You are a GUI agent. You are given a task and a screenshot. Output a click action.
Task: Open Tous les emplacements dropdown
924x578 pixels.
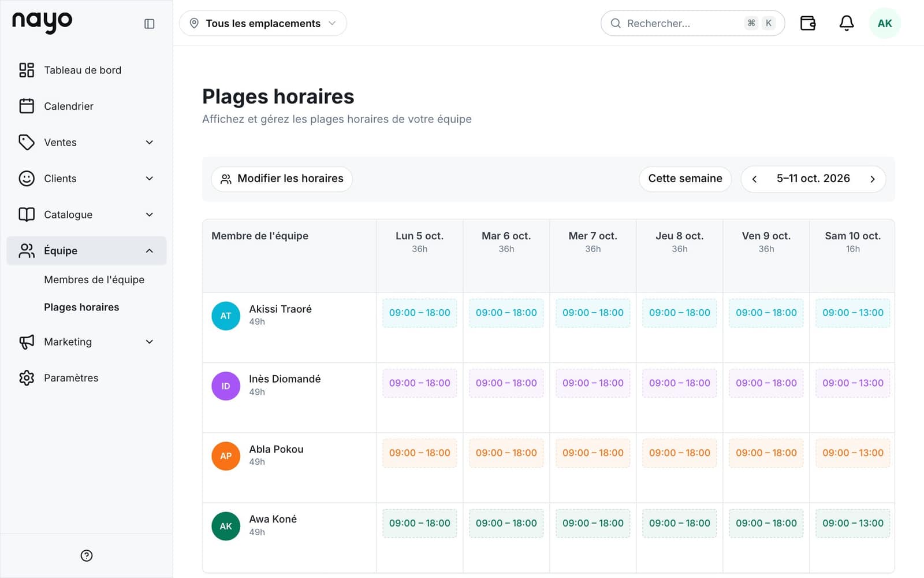coord(263,23)
